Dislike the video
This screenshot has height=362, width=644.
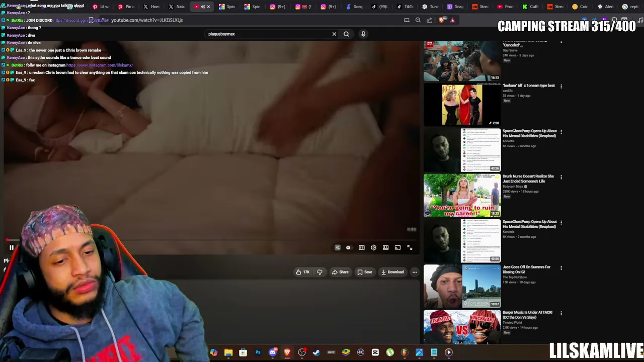319,272
